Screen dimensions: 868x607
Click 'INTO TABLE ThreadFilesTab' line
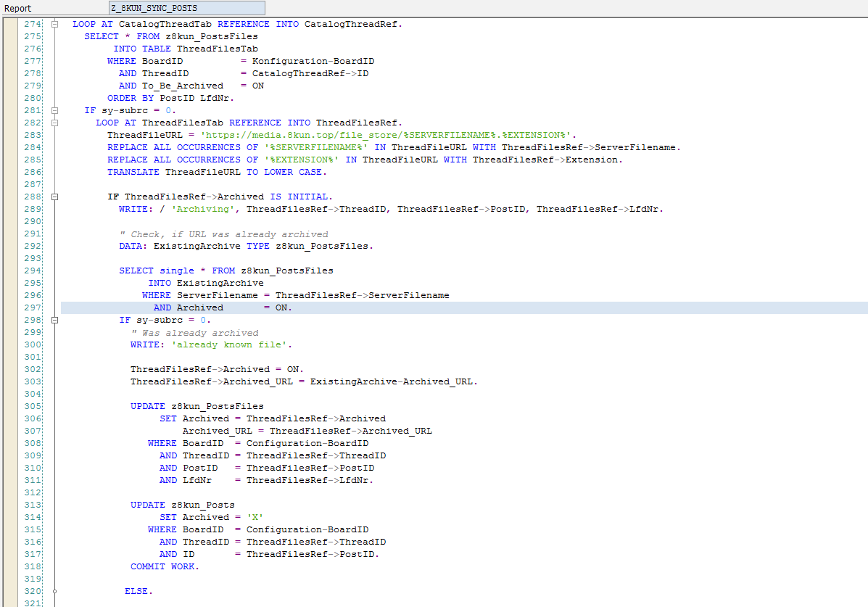click(186, 49)
